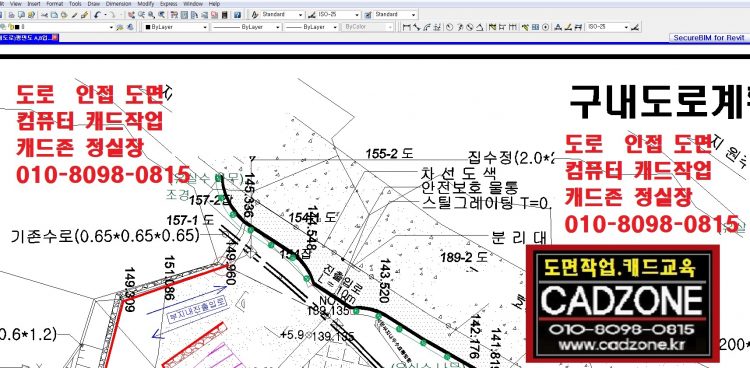Image resolution: width=750 pixels, height=368 pixels.
Task: Select the Radius Dimension tool
Action: tap(449, 27)
